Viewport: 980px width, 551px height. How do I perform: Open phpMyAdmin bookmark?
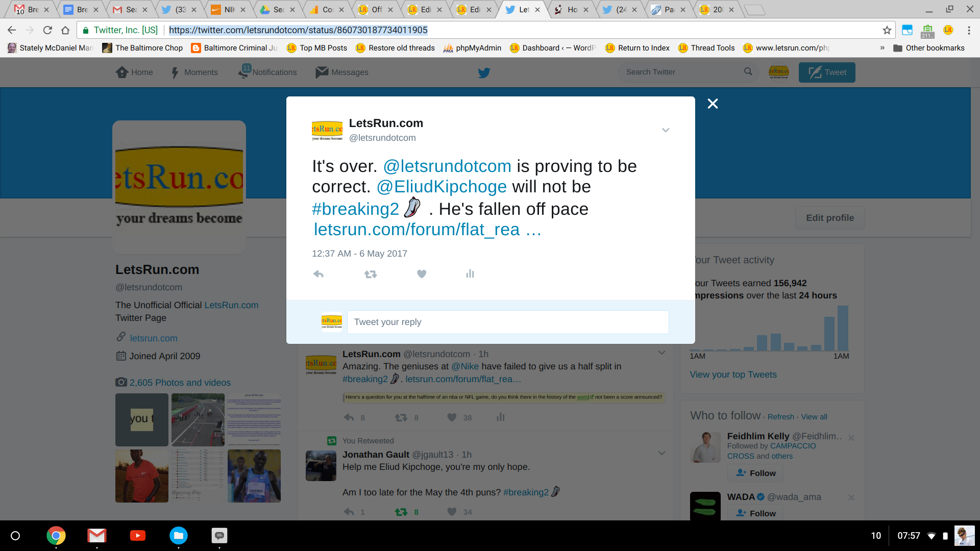coord(472,48)
